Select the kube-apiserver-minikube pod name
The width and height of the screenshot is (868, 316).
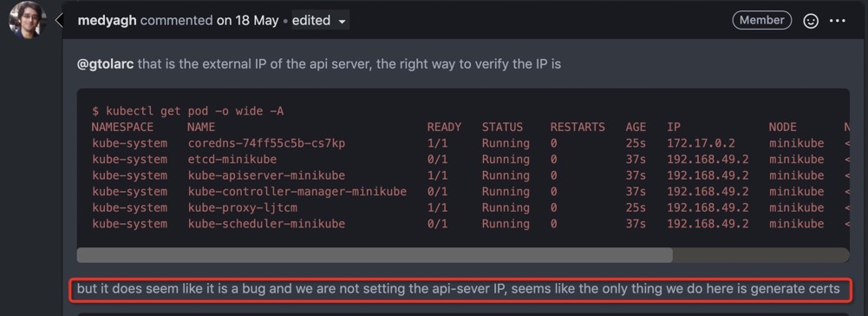click(x=265, y=175)
